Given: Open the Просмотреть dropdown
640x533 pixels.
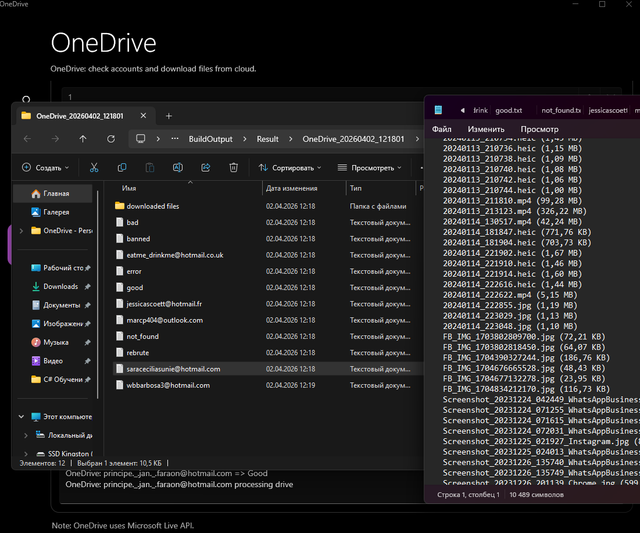Looking at the screenshot, I should point(370,168).
